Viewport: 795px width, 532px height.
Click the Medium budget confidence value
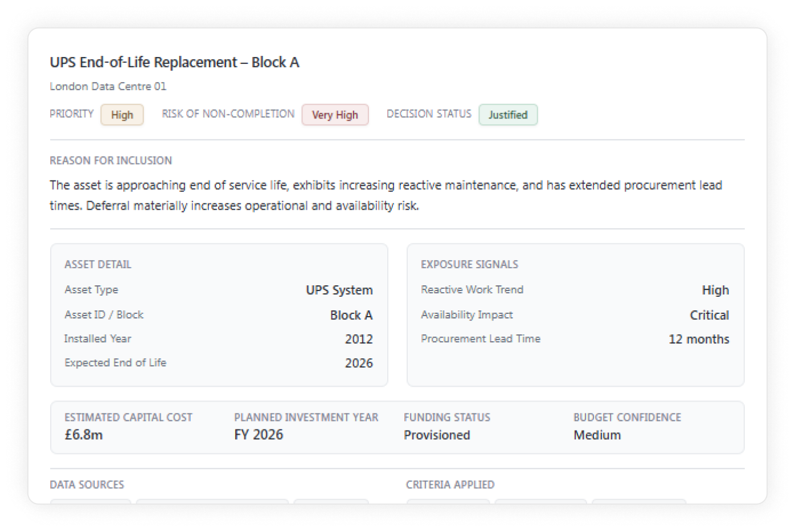[597, 435]
